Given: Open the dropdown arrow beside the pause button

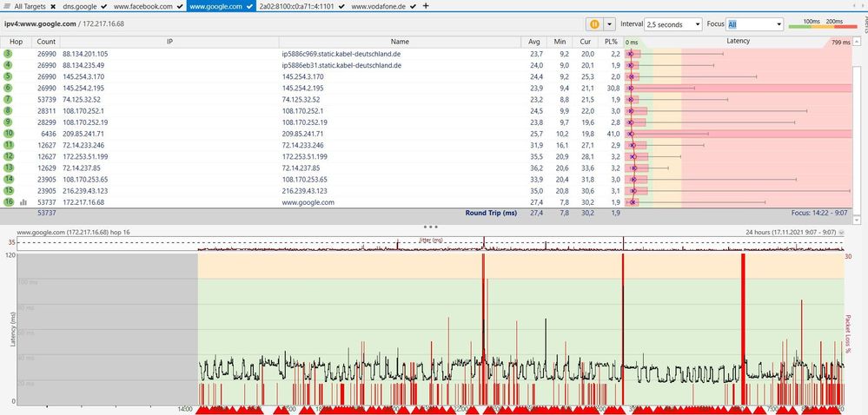Looking at the screenshot, I should pyautogui.click(x=609, y=24).
